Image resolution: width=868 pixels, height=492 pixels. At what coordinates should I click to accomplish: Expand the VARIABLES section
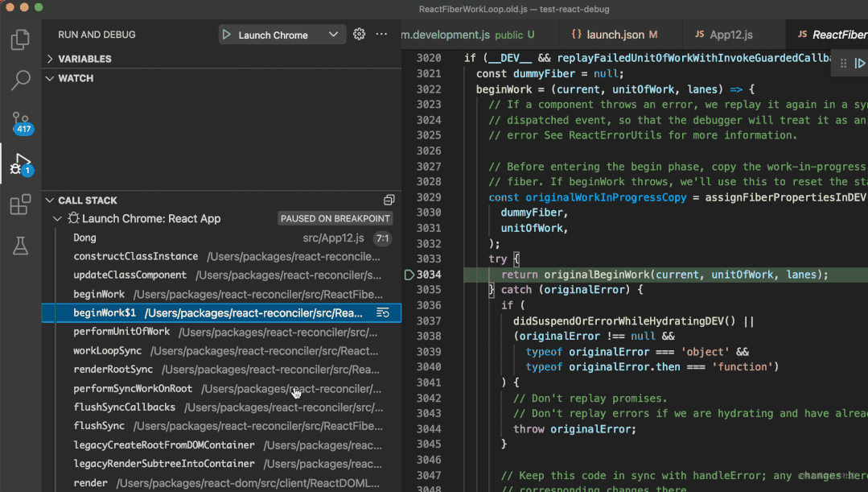tap(221, 59)
